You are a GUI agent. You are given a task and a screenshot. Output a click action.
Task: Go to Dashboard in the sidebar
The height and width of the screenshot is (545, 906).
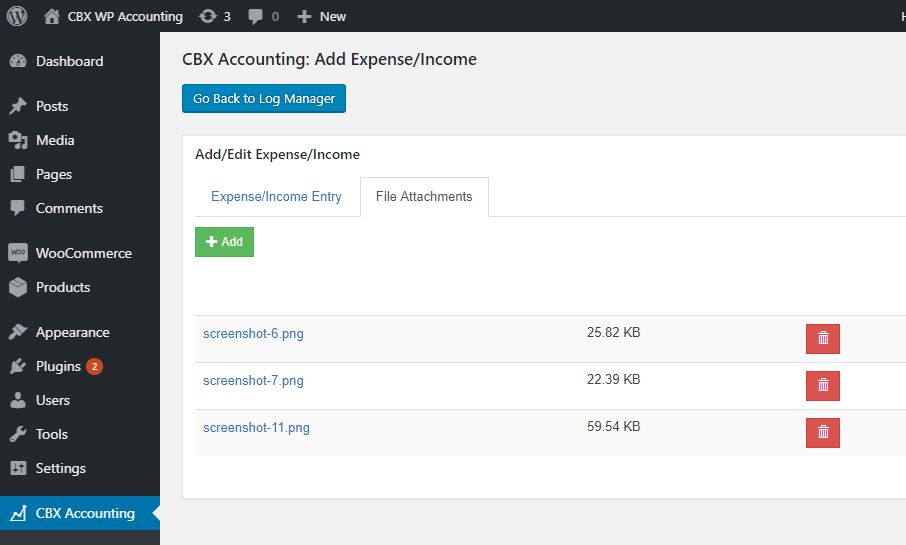(69, 61)
